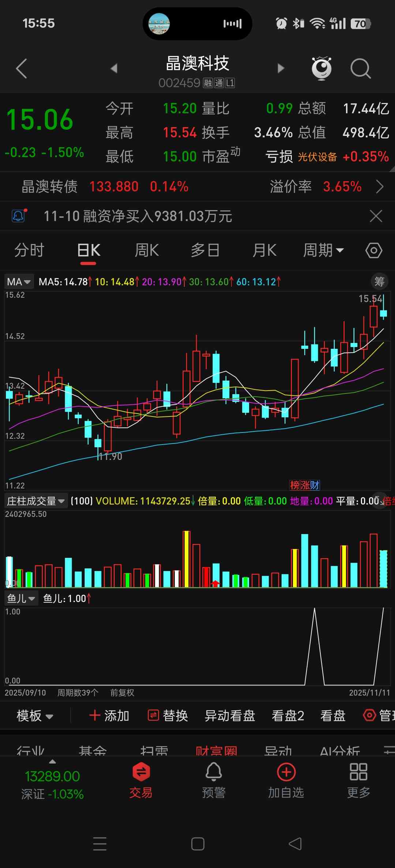This screenshot has width=395, height=868.
Task: Select the 周K weekly chart tab
Action: 147,251
